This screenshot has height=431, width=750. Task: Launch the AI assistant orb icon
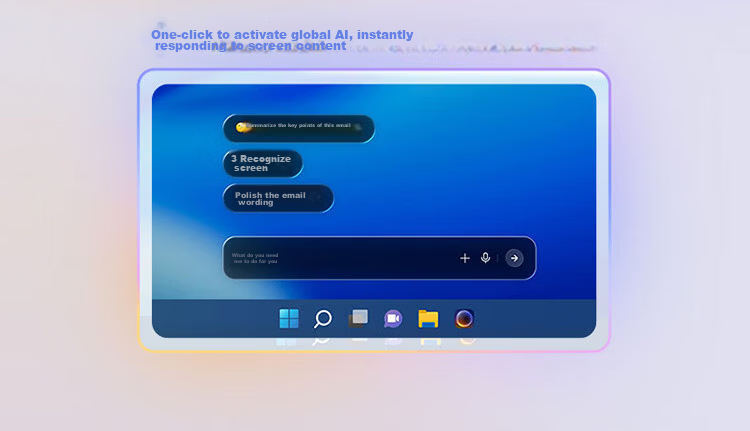click(464, 319)
